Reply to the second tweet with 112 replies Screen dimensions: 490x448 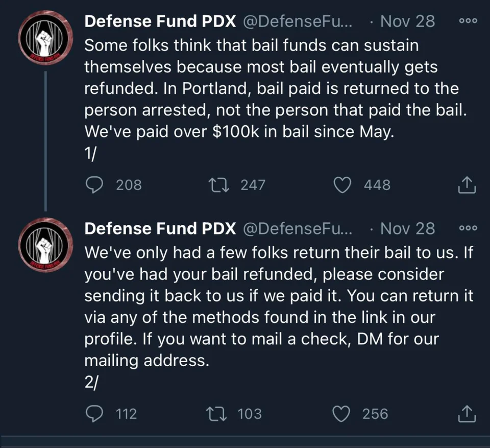94,414
